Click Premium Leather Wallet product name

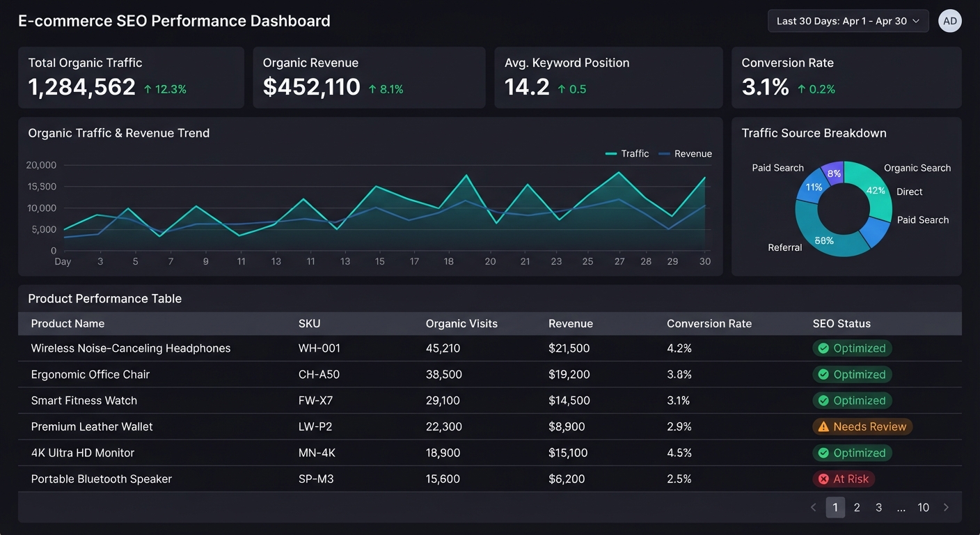[x=92, y=426]
